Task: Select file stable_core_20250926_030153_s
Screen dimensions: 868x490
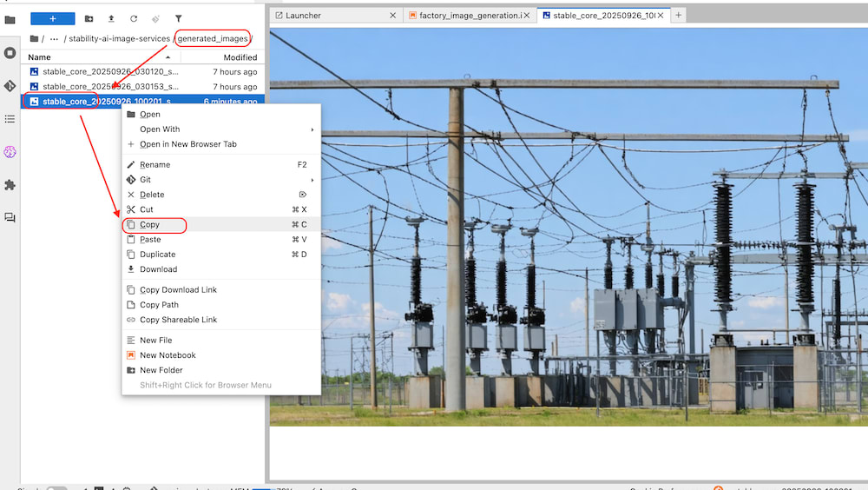Action: point(143,87)
